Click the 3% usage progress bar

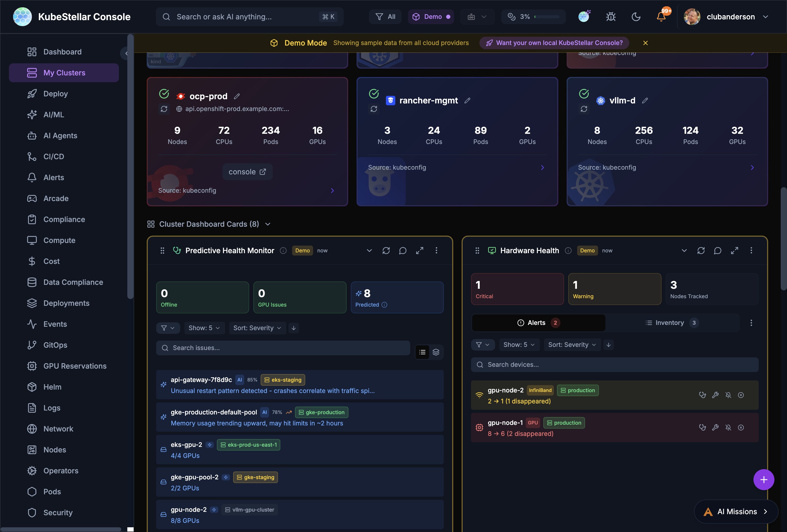click(x=547, y=16)
